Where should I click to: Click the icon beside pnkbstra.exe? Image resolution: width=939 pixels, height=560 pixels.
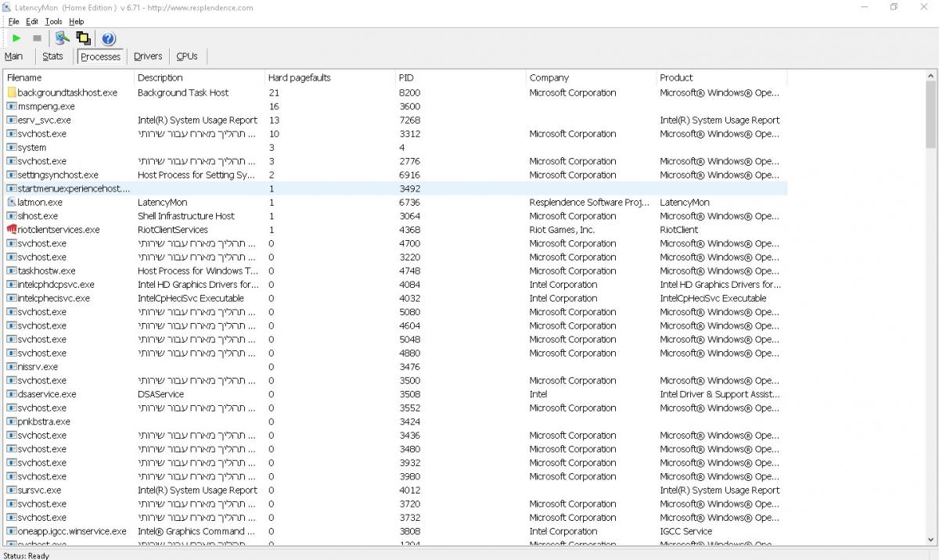(x=12, y=422)
